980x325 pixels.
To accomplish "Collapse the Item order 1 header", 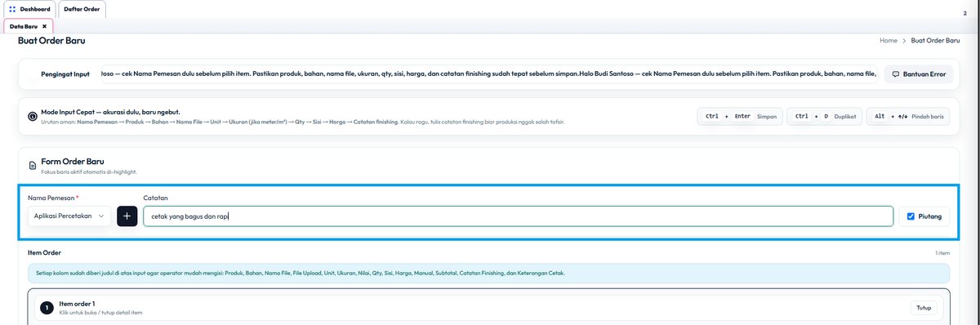I will click(489, 309).
